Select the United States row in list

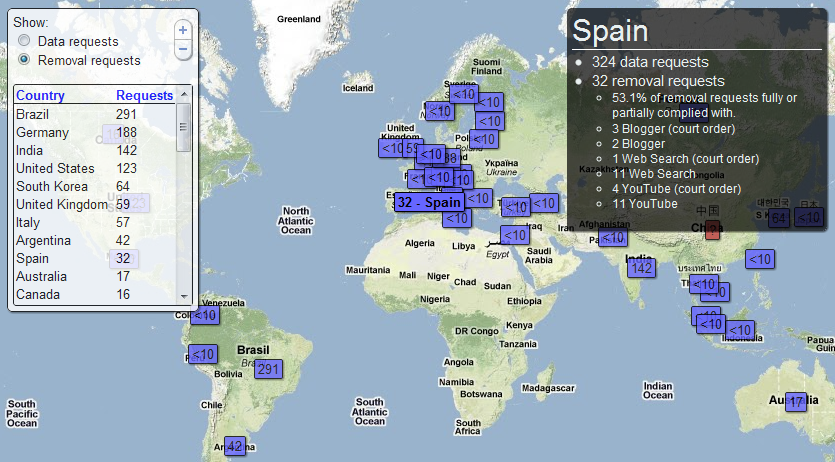[x=95, y=169]
